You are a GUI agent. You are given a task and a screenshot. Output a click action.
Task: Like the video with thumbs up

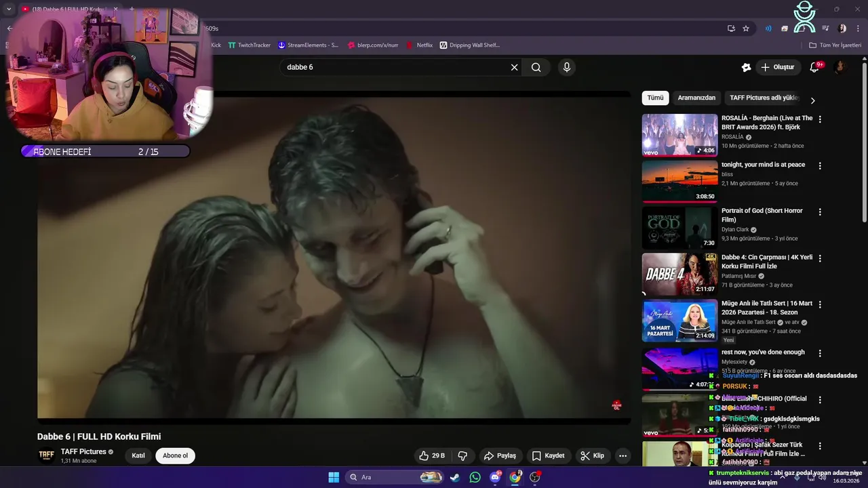point(432,455)
